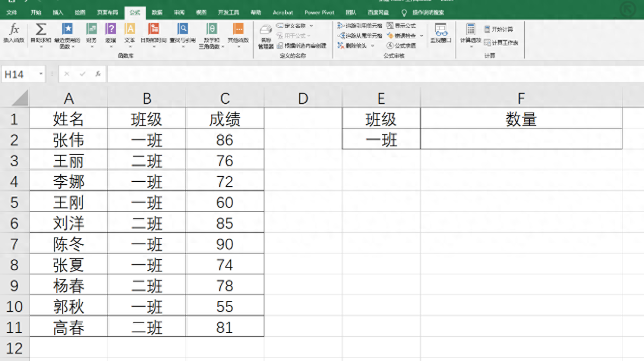Image resolution: width=644 pixels, height=361 pixels.
Task: Switch to the Developer (开发工具) tab
Action: point(228,13)
